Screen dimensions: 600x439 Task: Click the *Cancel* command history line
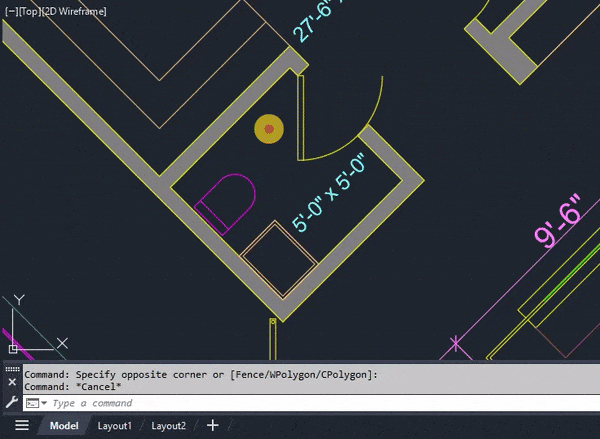[x=73, y=387]
